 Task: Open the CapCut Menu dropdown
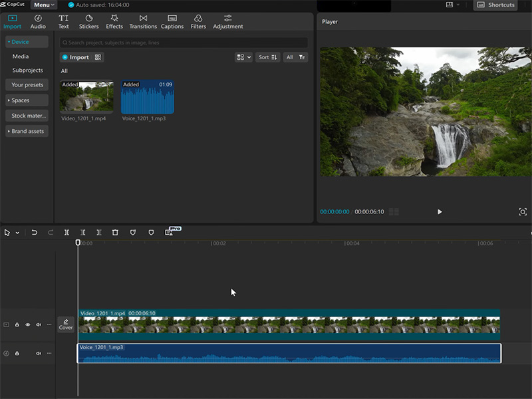44,5
